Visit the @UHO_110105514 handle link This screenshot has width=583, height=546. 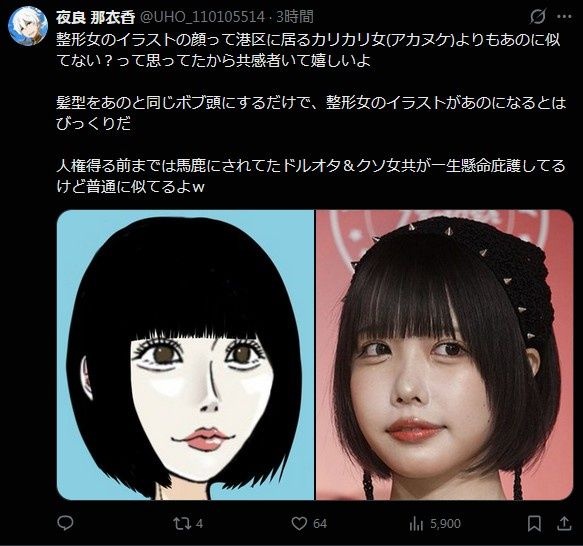pos(201,17)
